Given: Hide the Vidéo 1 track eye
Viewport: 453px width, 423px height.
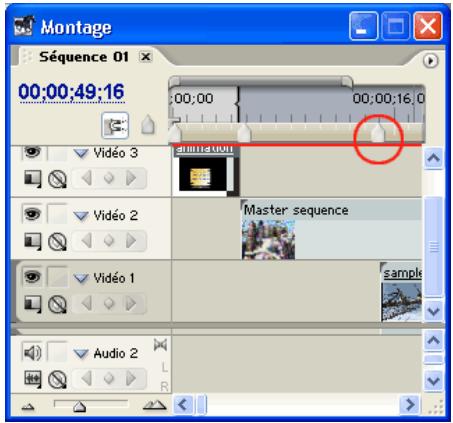Looking at the screenshot, I should click(32, 277).
